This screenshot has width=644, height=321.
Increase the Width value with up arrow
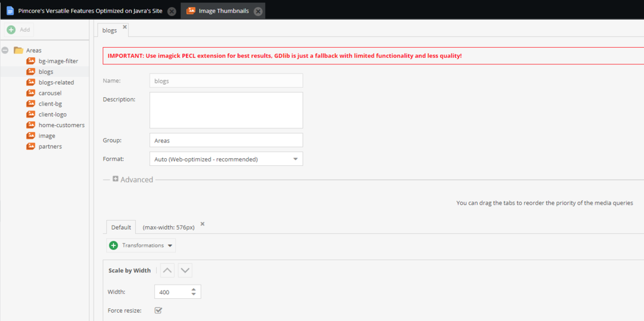tap(193, 289)
